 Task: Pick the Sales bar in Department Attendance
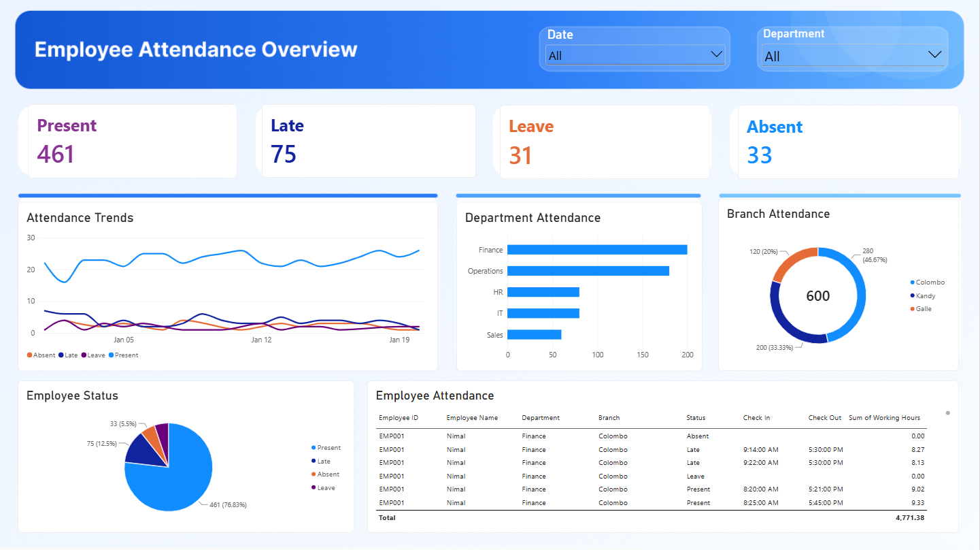coord(535,334)
